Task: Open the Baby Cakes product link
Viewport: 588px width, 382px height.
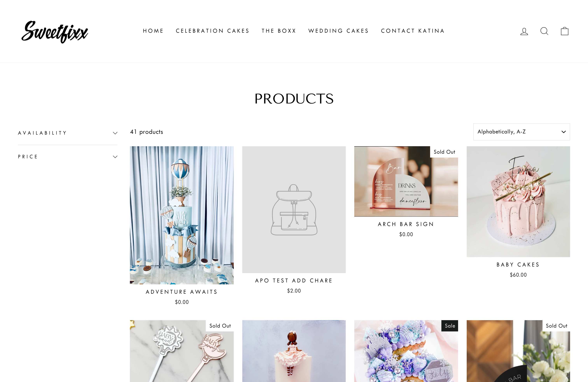Action: (518, 265)
